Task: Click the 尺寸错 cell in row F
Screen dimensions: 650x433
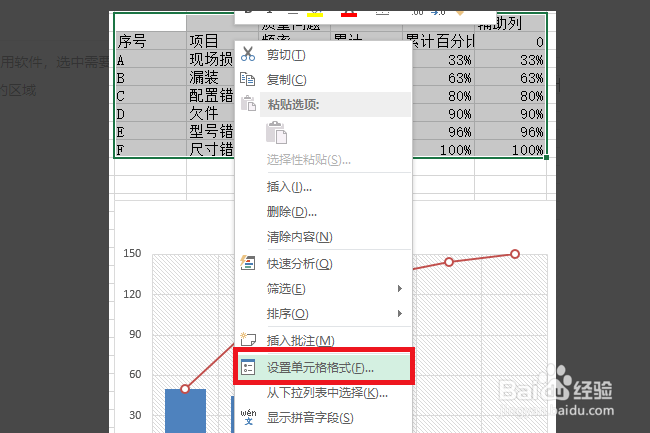Action: coord(211,148)
